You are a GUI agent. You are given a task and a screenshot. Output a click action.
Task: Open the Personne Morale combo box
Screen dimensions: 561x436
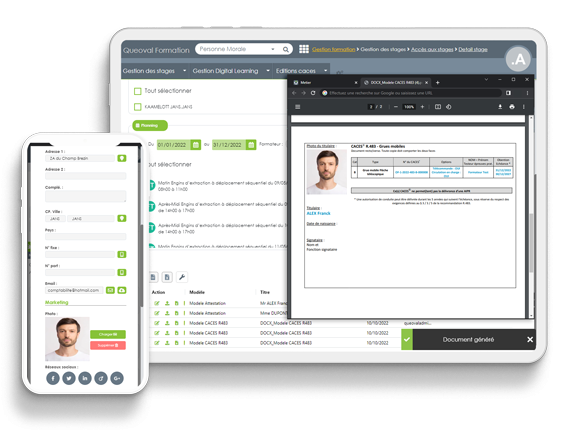point(244,49)
